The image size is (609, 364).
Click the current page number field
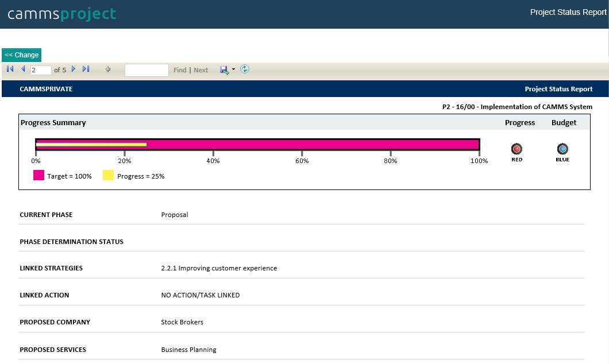click(x=41, y=70)
